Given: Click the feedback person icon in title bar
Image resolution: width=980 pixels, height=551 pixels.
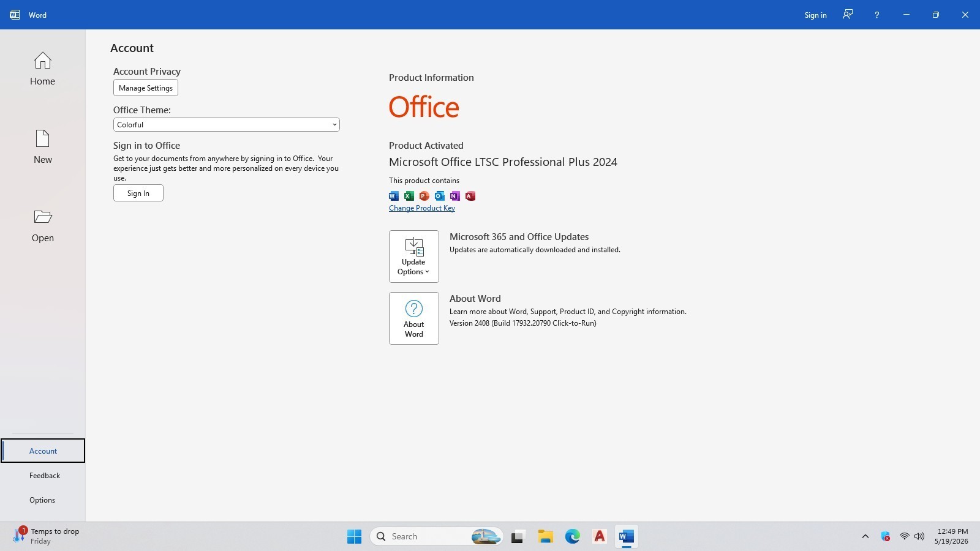Looking at the screenshot, I should click(x=848, y=15).
